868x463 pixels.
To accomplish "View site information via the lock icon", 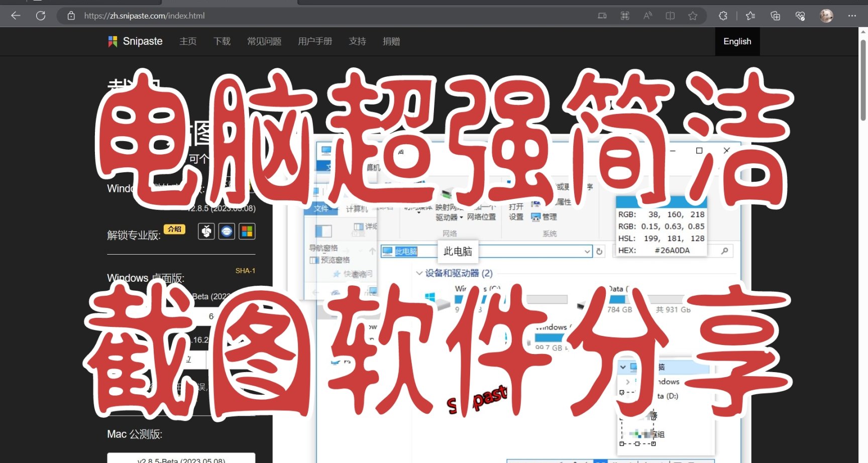I will [71, 16].
